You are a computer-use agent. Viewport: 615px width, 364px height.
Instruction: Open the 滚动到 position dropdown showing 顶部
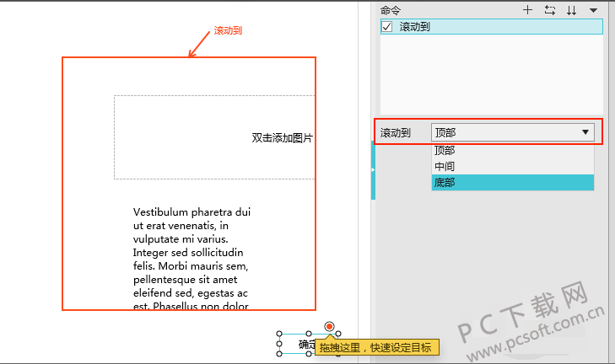point(513,132)
